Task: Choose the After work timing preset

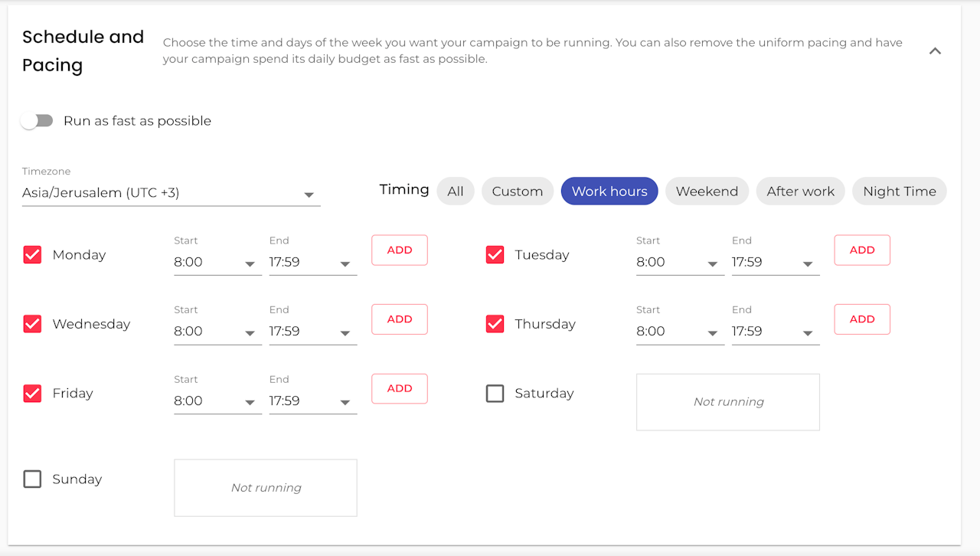Action: [x=800, y=191]
